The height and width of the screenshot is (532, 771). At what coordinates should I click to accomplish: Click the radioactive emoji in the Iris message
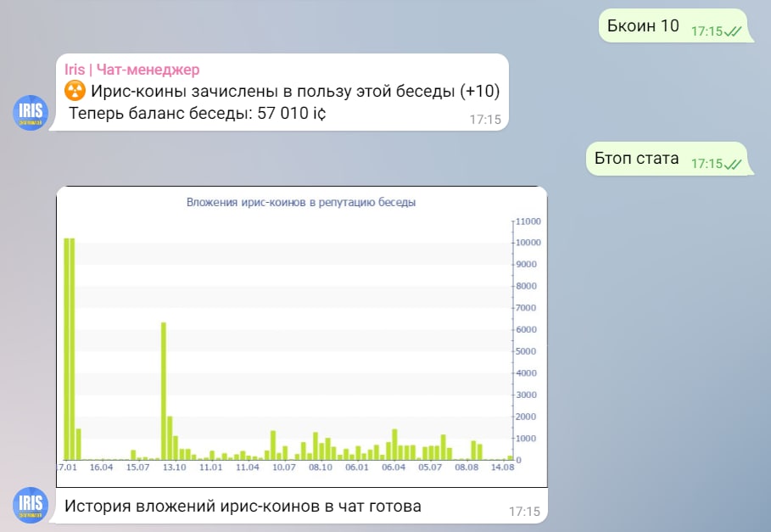pos(75,91)
